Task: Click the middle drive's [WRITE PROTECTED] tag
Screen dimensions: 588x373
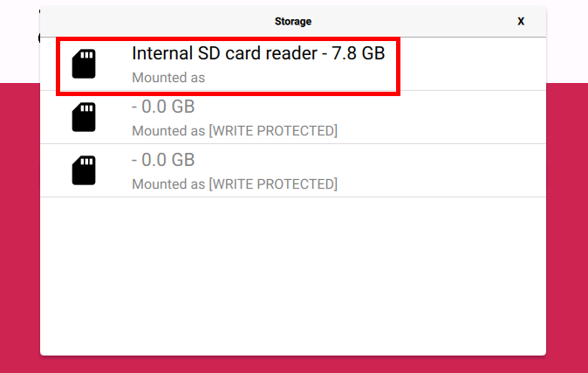Action: (272, 131)
